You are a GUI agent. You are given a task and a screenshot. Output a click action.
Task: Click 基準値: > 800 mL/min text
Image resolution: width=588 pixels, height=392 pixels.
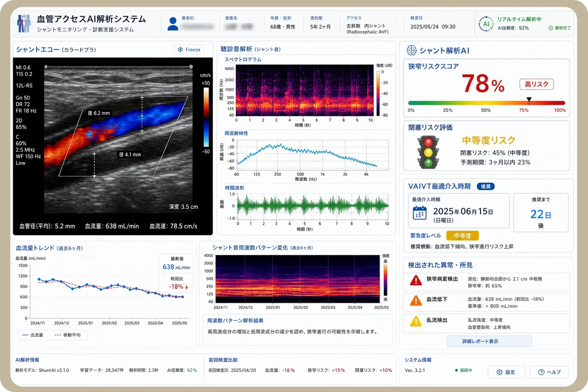coord(492,306)
